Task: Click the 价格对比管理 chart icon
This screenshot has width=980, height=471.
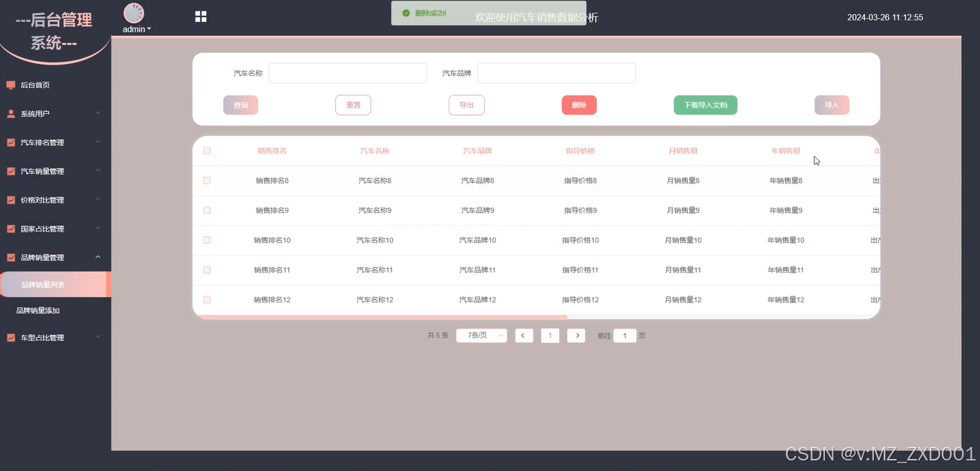Action: tap(11, 200)
